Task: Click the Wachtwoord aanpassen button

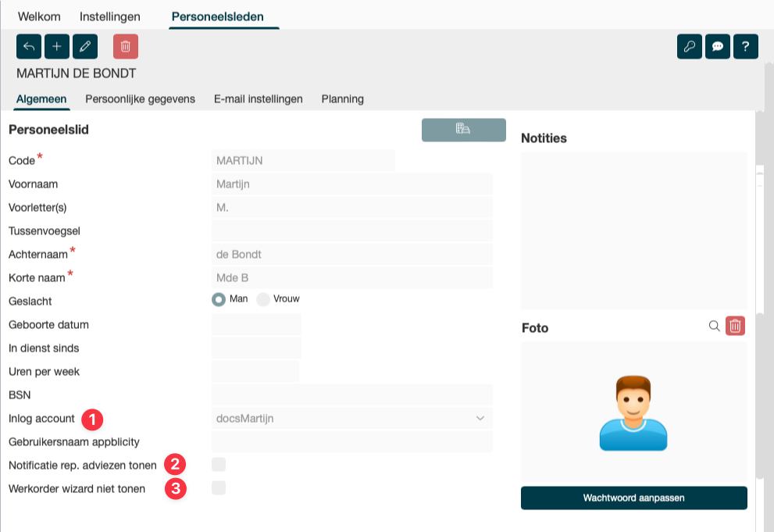Action: tap(633, 498)
